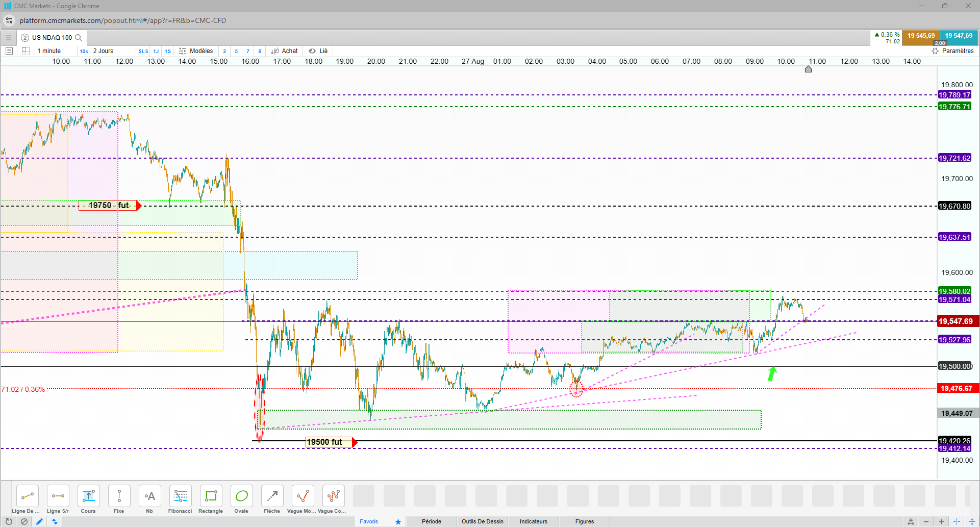Select the 1S period shortcut

pyautogui.click(x=168, y=51)
